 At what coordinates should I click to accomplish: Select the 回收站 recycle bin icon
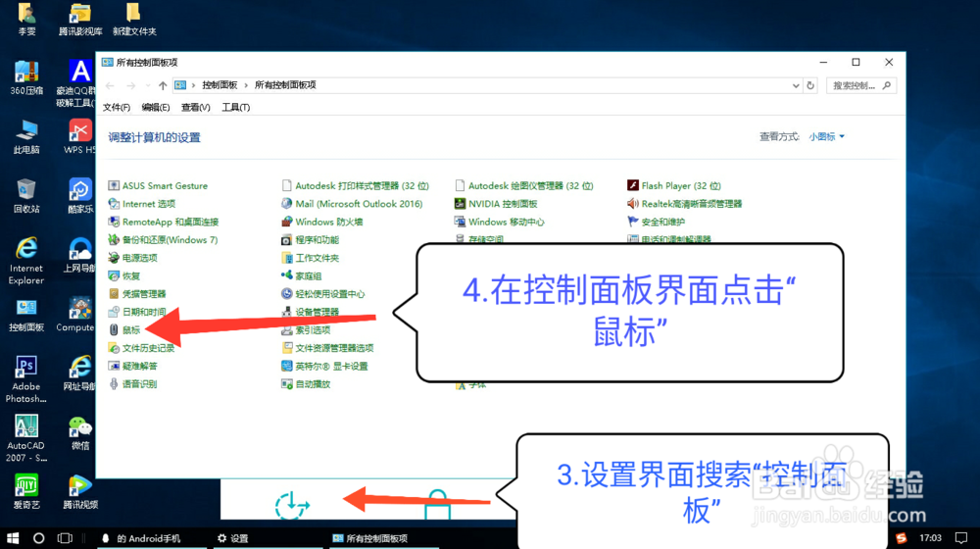tap(26, 196)
